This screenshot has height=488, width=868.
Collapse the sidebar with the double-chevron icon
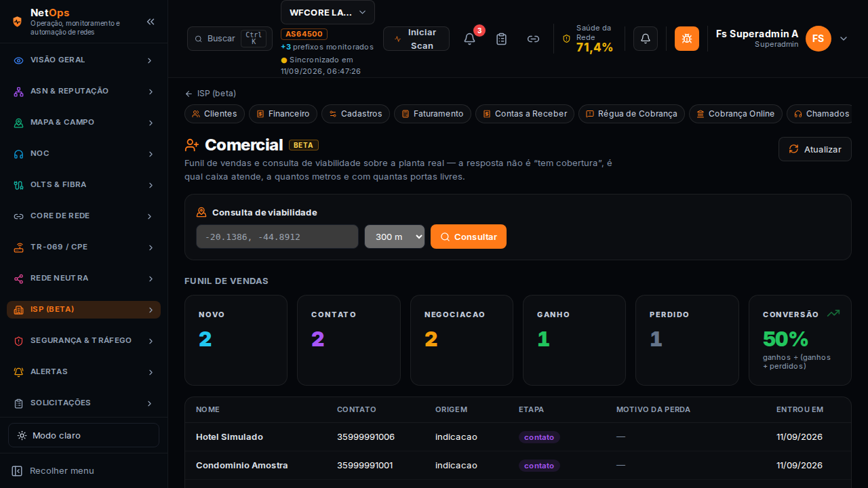[151, 22]
